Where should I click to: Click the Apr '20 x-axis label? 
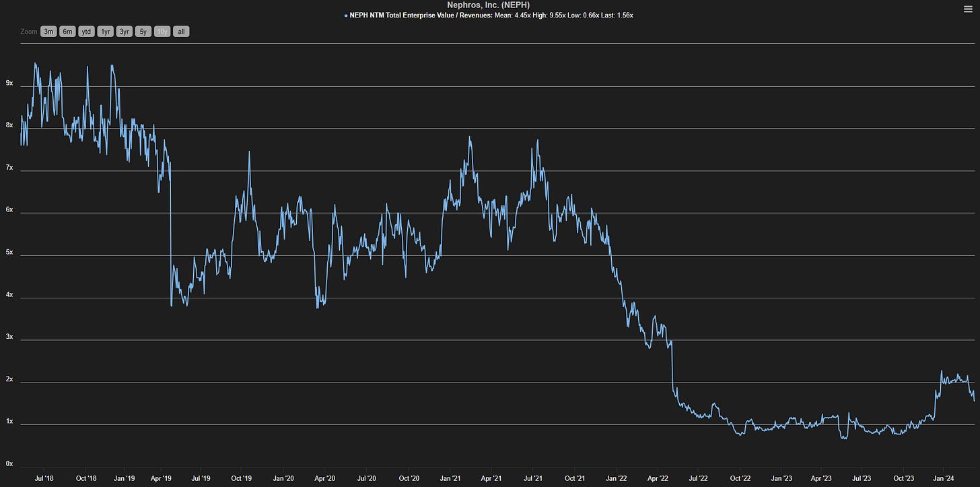(x=324, y=478)
